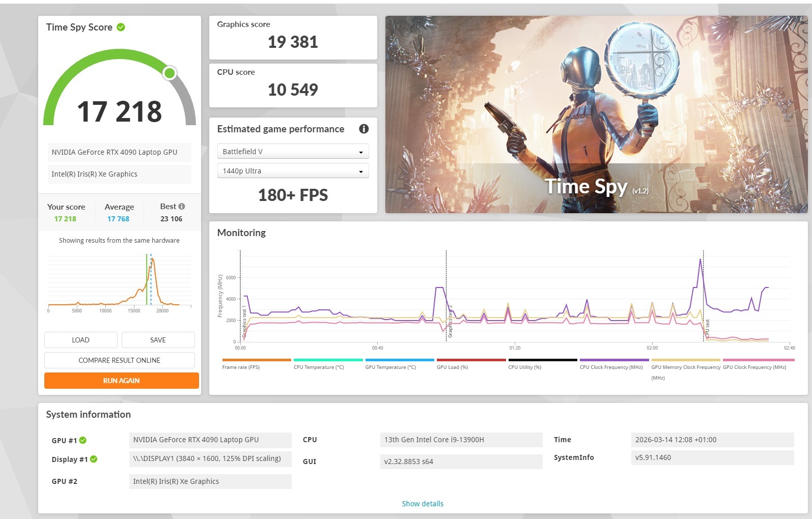Click Showing results from the same hardware text
The height and width of the screenshot is (519, 812).
point(119,240)
